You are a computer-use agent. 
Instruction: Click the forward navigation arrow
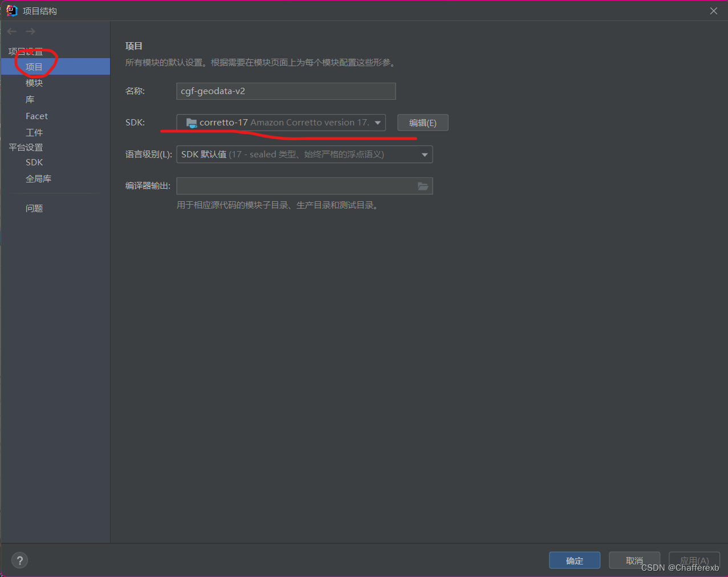30,31
